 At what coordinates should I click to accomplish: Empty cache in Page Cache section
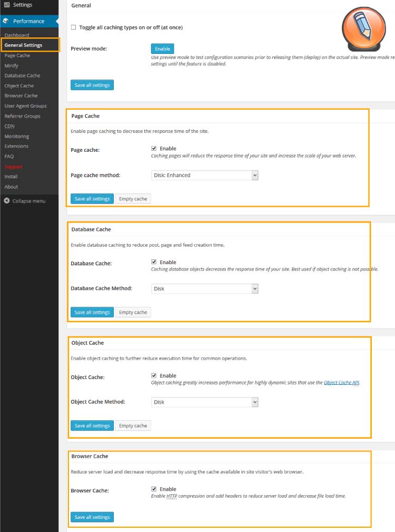(x=133, y=198)
